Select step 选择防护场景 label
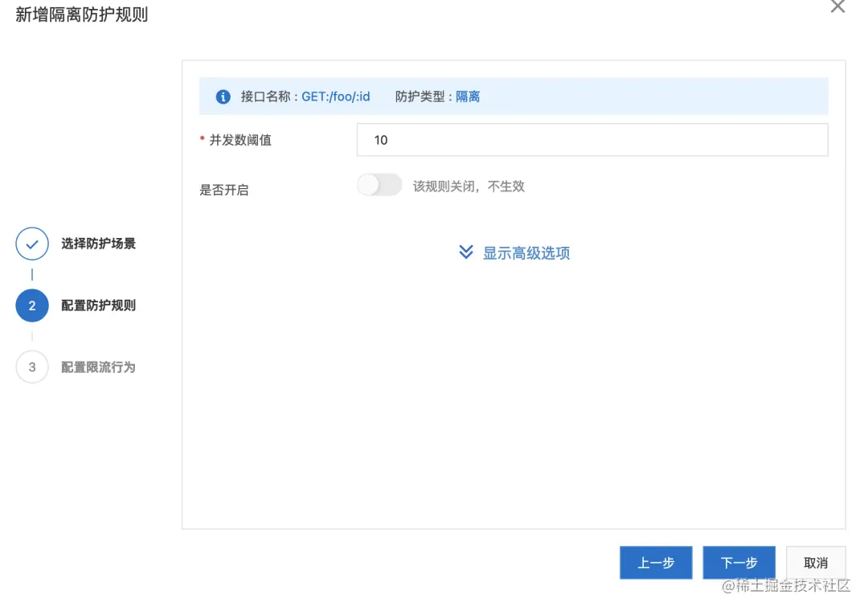 (x=98, y=244)
